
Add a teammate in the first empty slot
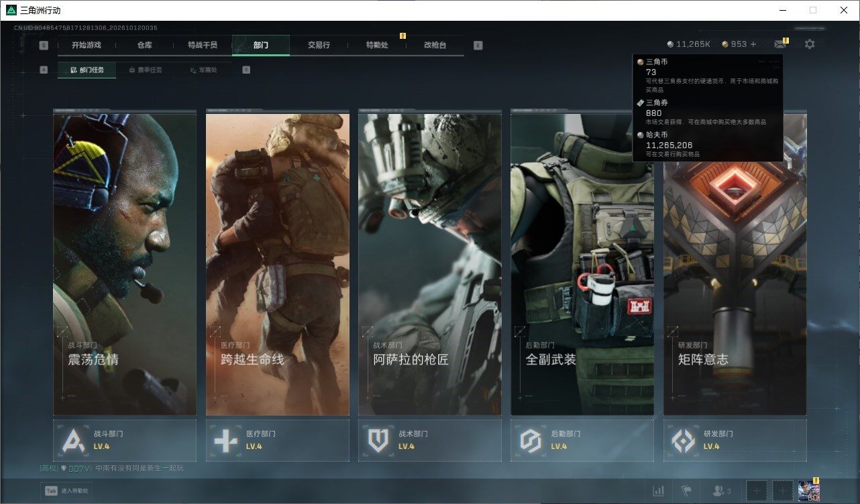pyautogui.click(x=757, y=491)
